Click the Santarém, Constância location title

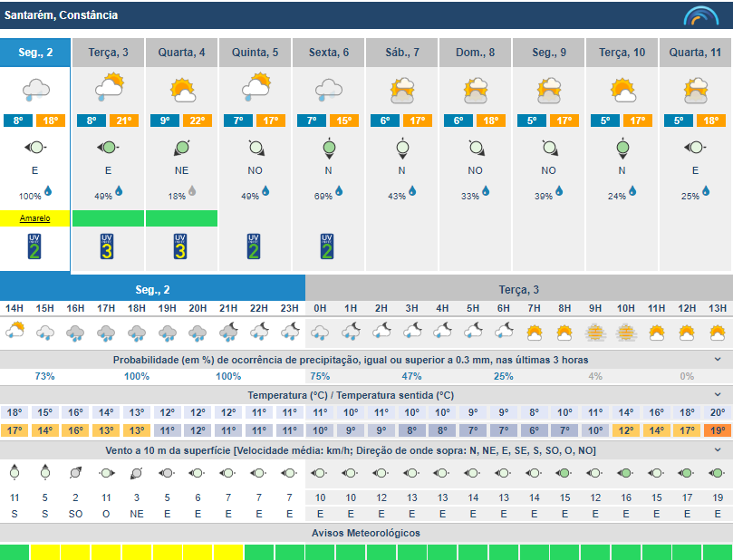(x=62, y=15)
